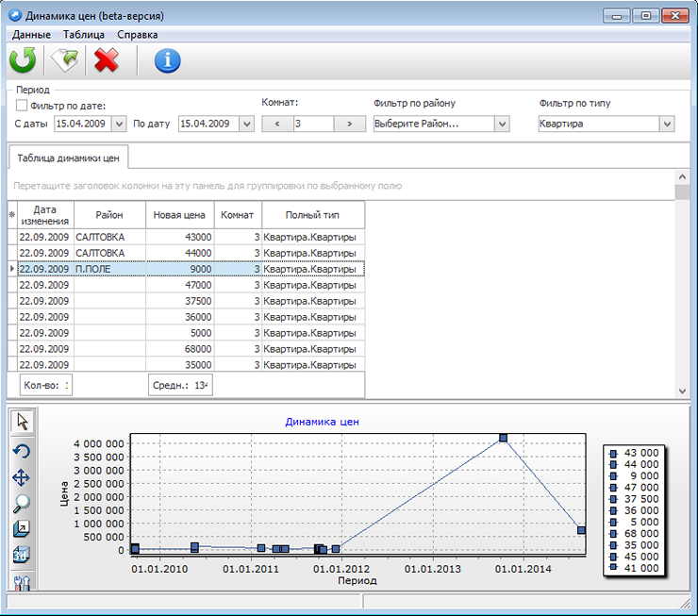Activate the chart magnifier zoom tool
The image size is (698, 616).
point(21,504)
